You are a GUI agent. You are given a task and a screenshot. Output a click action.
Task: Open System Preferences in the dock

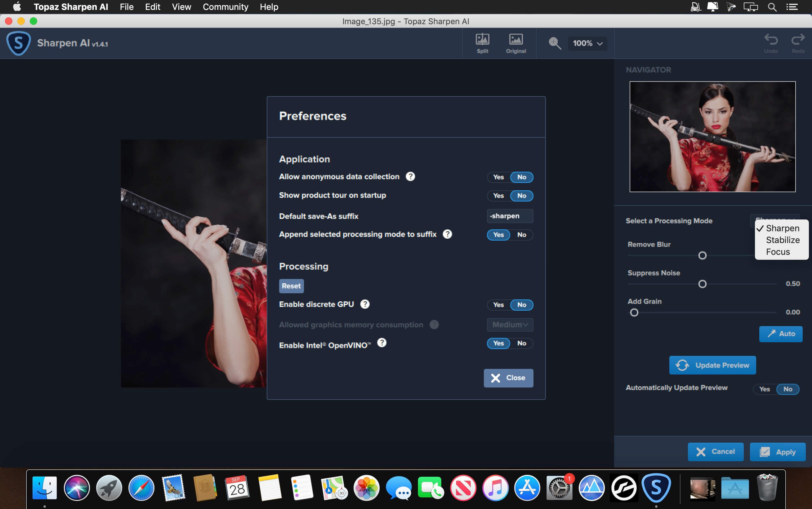(x=559, y=487)
